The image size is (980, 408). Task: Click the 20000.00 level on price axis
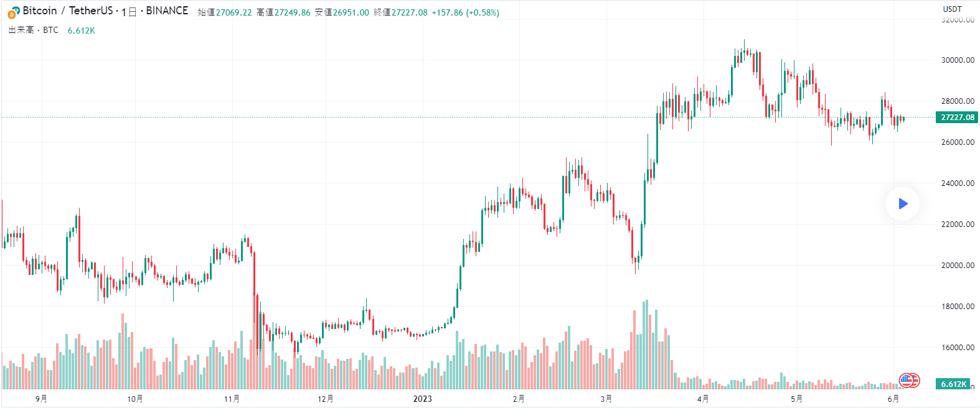click(958, 266)
